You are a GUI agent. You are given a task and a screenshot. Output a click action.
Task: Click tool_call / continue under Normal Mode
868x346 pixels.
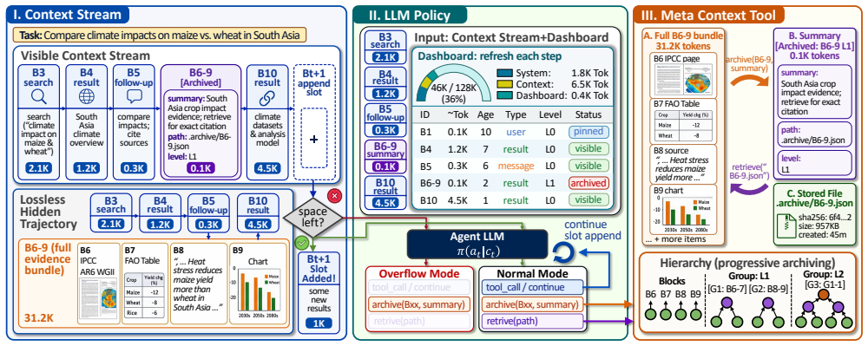tap(532, 287)
